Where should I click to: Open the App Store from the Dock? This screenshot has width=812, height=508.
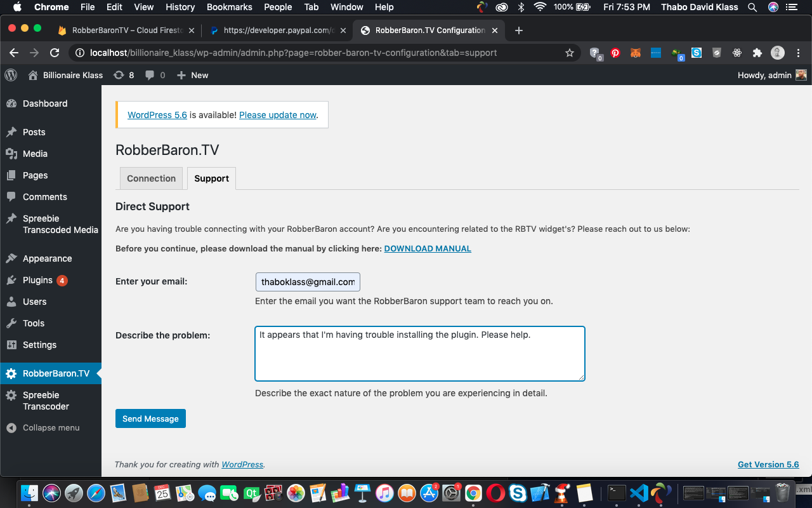pyautogui.click(x=429, y=492)
